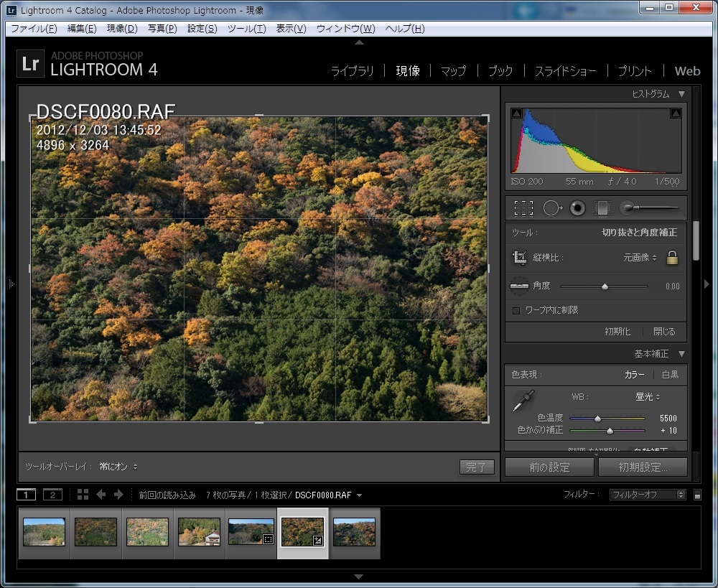Open the 写真(P) menu
The width and height of the screenshot is (718, 588).
[162, 29]
